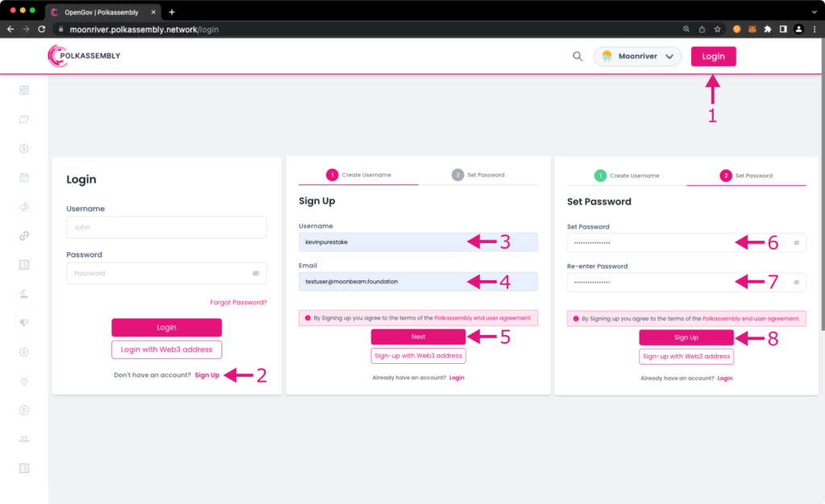
Task: Click the Set Password input field
Action: 686,243
